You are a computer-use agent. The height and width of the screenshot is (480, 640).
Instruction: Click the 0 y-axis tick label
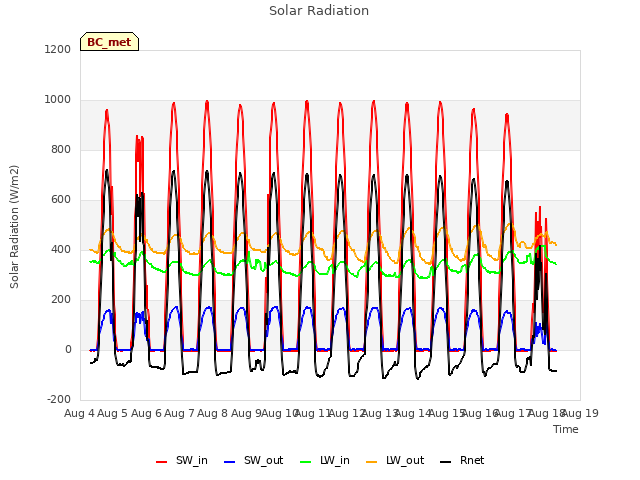[68, 349]
